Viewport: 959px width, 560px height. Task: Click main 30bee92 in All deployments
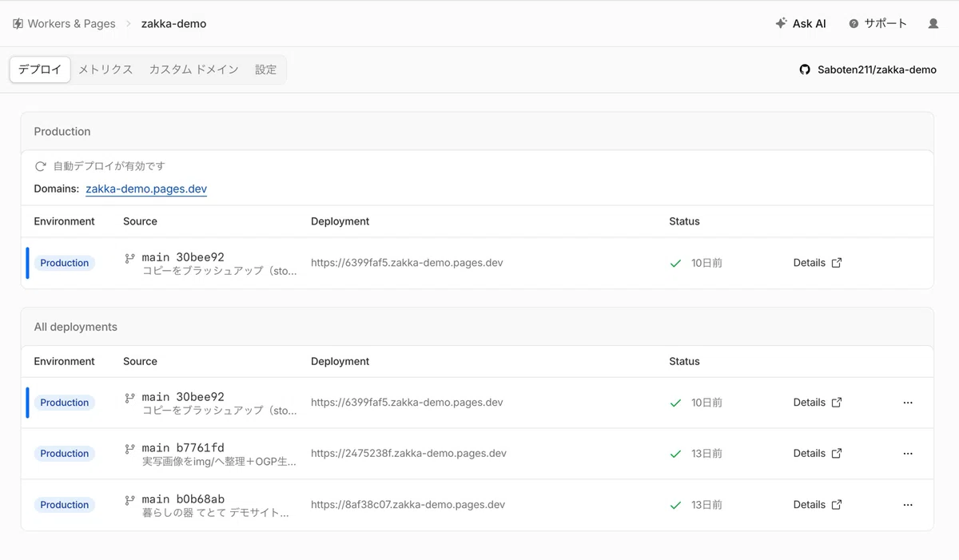183,397
